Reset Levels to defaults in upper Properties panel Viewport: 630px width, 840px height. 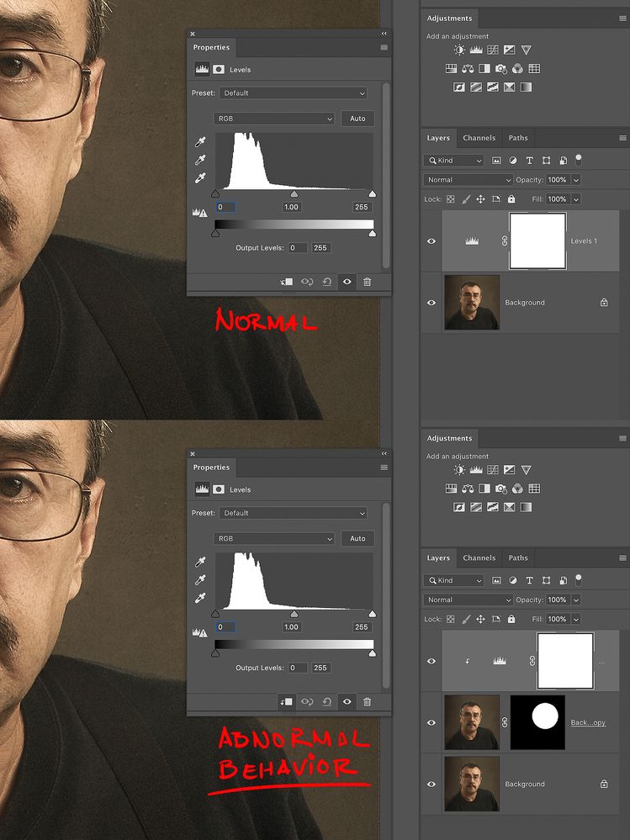[327, 282]
